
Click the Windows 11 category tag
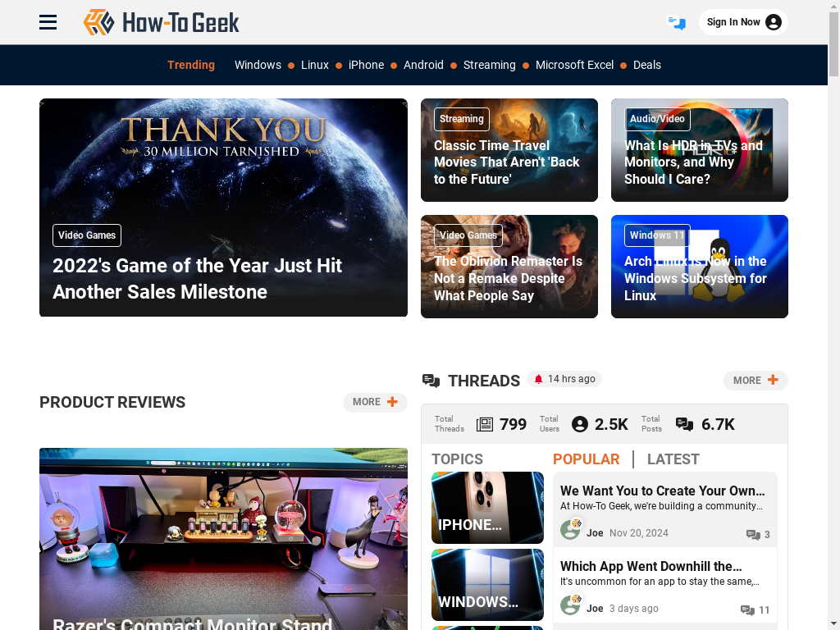(657, 235)
